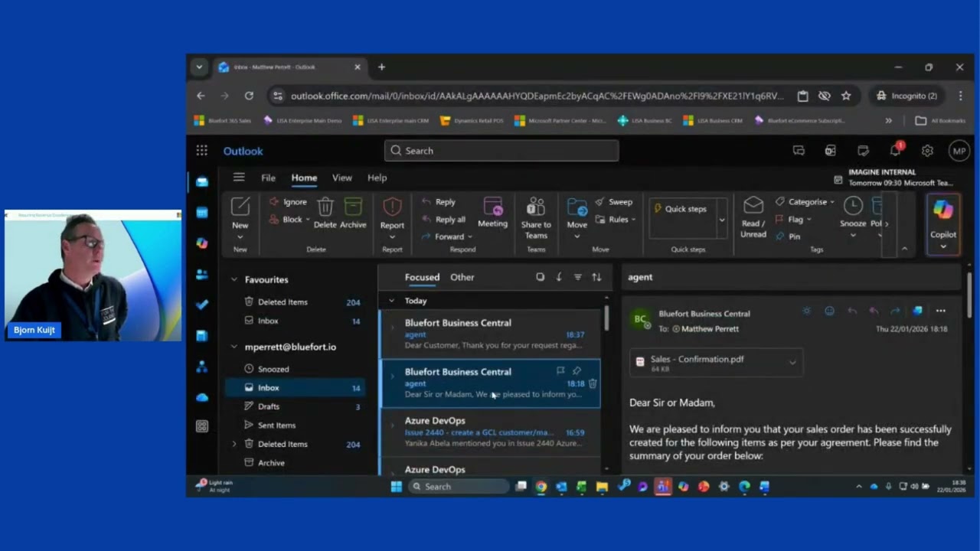Click in the Outlook Search box

coord(501,151)
